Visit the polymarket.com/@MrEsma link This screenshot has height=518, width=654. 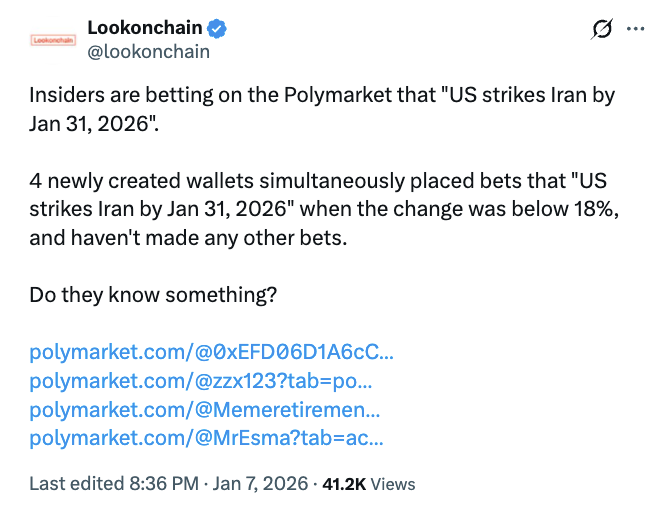coord(206,437)
